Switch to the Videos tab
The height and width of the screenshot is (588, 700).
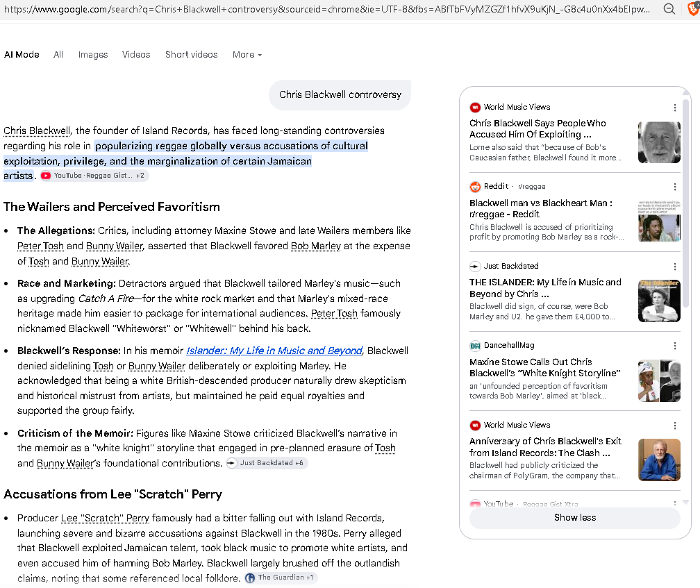[136, 54]
